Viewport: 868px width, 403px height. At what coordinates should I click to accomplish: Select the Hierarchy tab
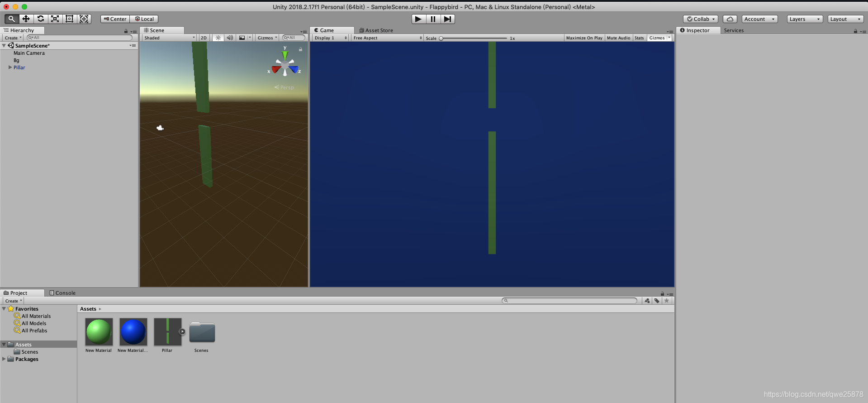pyautogui.click(x=22, y=30)
